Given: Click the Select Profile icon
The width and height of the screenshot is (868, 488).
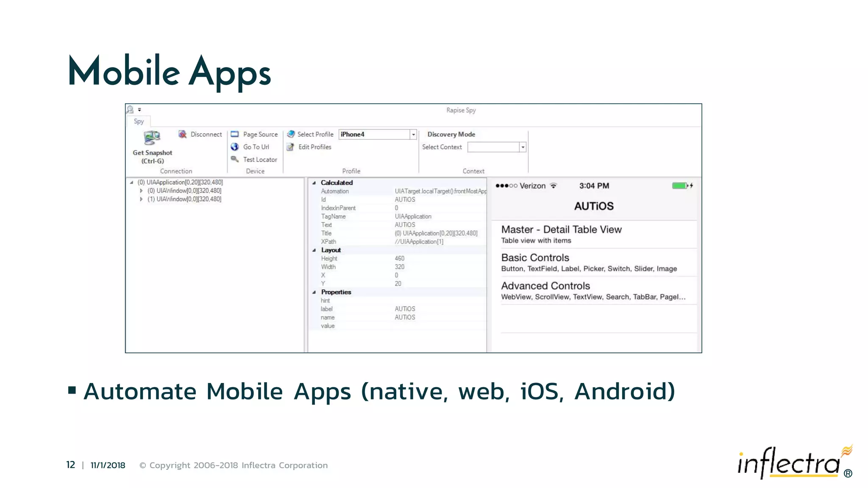Looking at the screenshot, I should 291,134.
